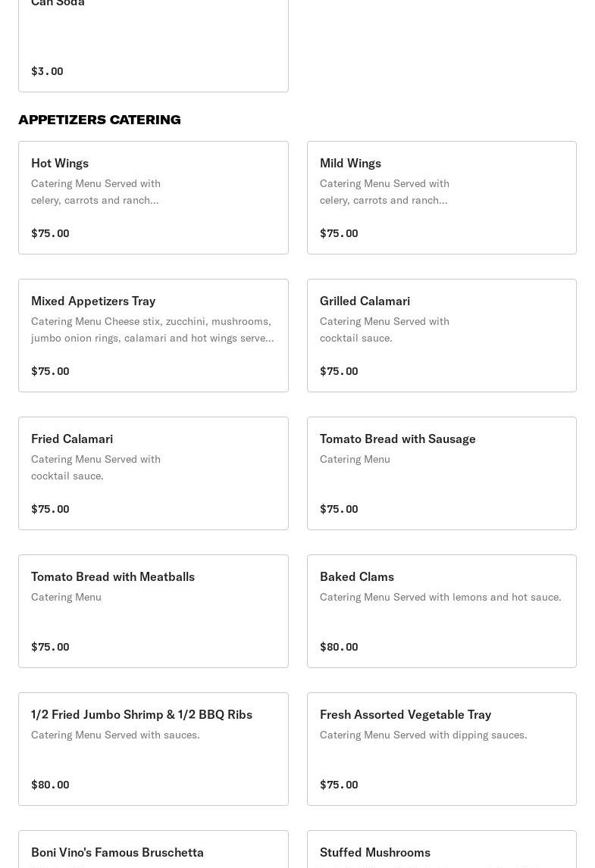595x868 pixels.
Task: Open the Mixed Appetizers Tray item
Action: [x=153, y=336]
